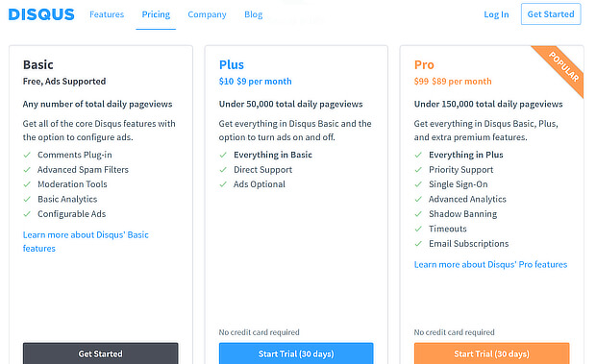596x364 pixels.
Task: Open the Features menu item
Action: (x=107, y=14)
